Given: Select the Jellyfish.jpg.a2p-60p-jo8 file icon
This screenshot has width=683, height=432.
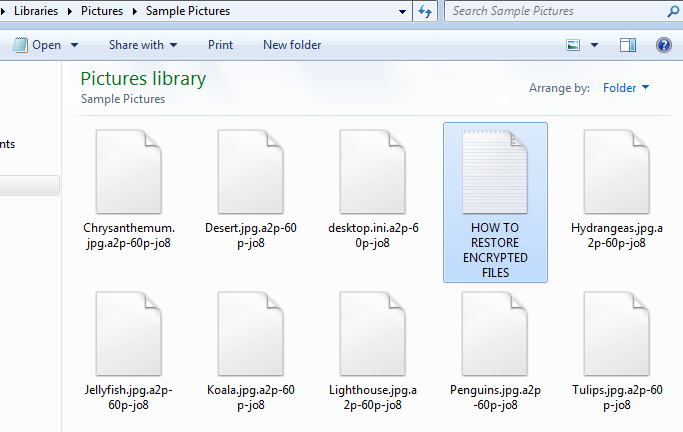Looking at the screenshot, I should tap(129, 334).
